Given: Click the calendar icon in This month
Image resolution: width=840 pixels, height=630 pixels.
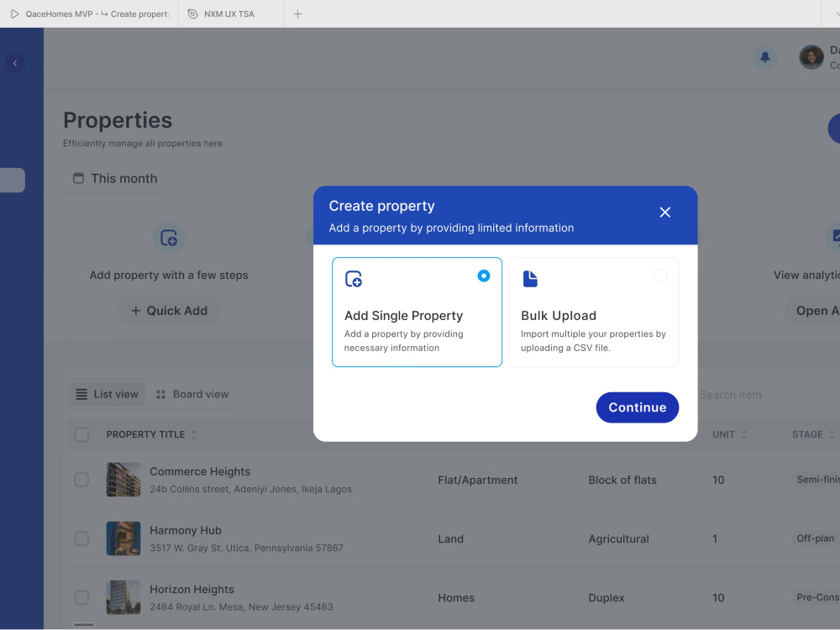Looking at the screenshot, I should click(78, 178).
